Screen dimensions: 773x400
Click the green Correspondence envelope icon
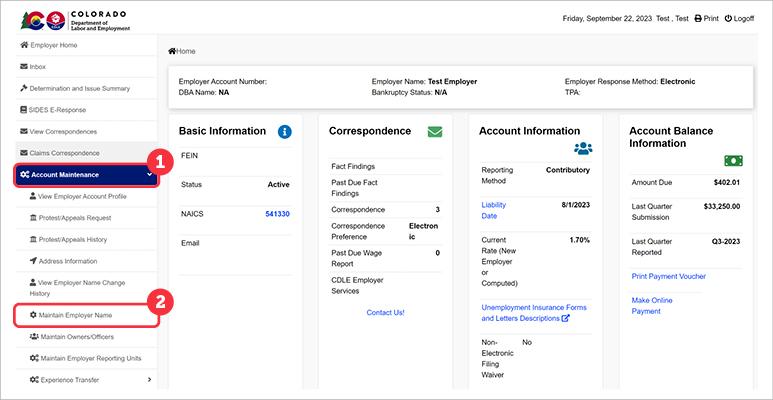(x=435, y=131)
